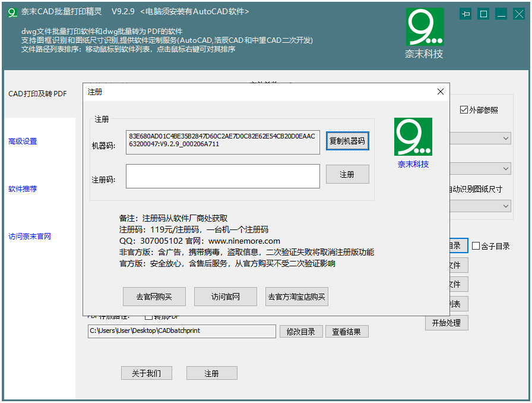Open 高级设置 in the sidebar
The image size is (532, 403).
[23, 141]
